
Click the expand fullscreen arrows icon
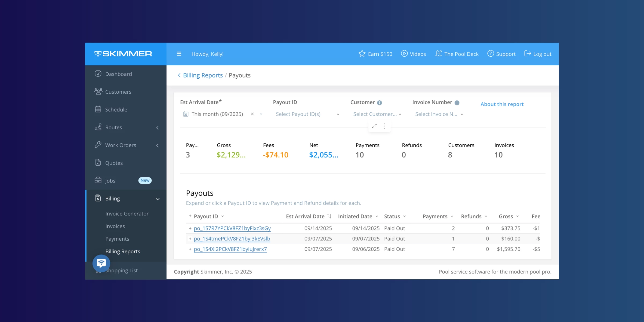pos(374,126)
